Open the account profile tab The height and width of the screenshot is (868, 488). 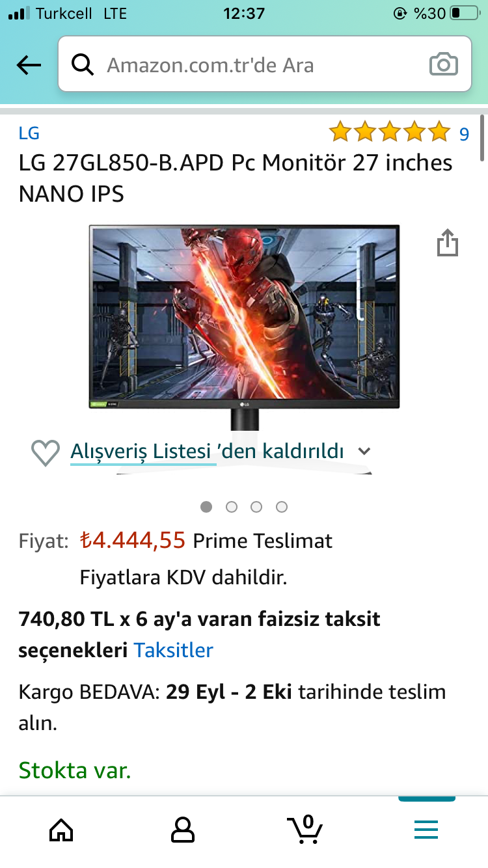point(183,830)
